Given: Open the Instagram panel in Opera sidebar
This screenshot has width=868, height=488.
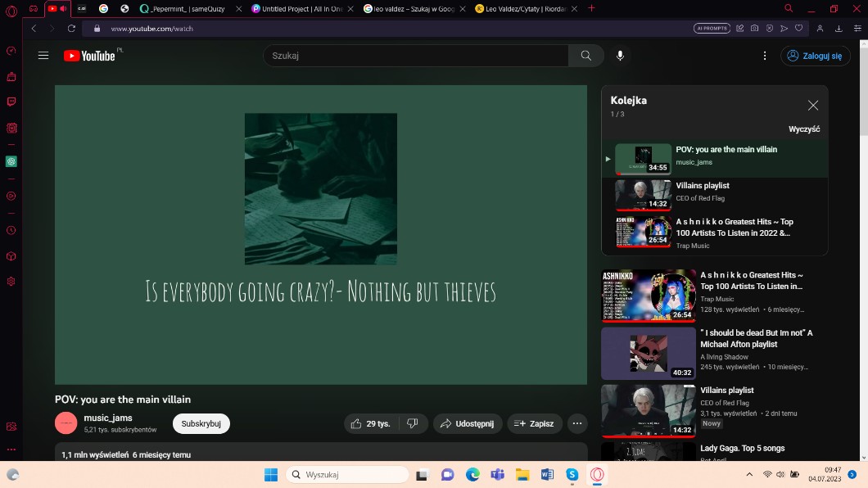Looking at the screenshot, I should (11, 128).
